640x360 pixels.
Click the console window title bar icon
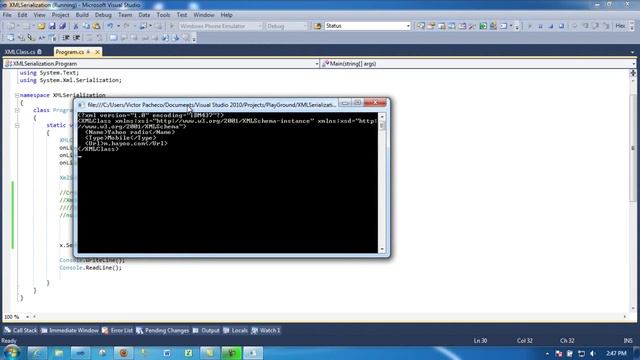(81, 105)
